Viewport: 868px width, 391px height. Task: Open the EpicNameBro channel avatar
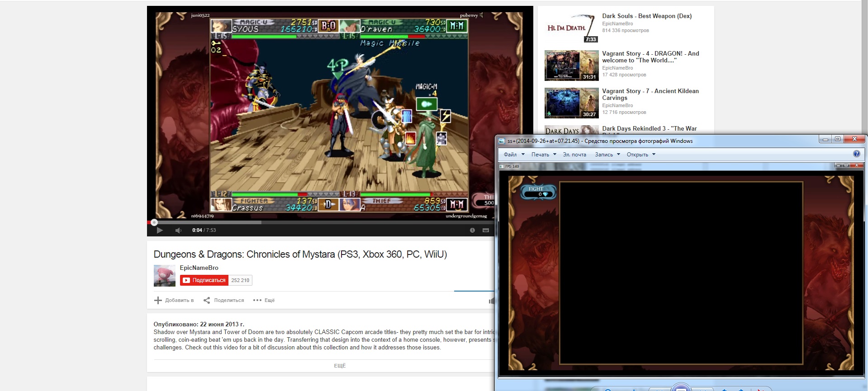(x=165, y=276)
